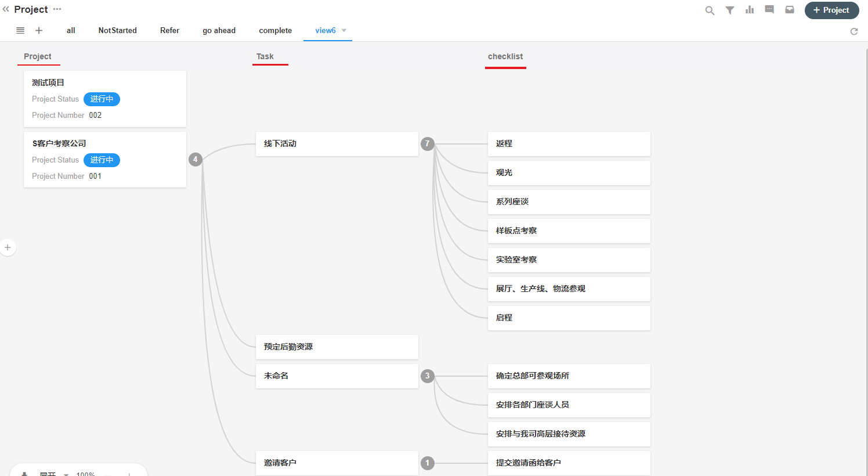This screenshot has height=476, width=868.
Task: Open the comments speech bubble icon
Action: pos(769,10)
